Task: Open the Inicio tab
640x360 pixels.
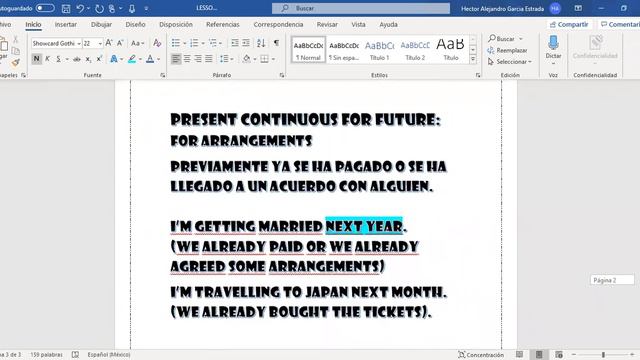Action: click(x=33, y=24)
